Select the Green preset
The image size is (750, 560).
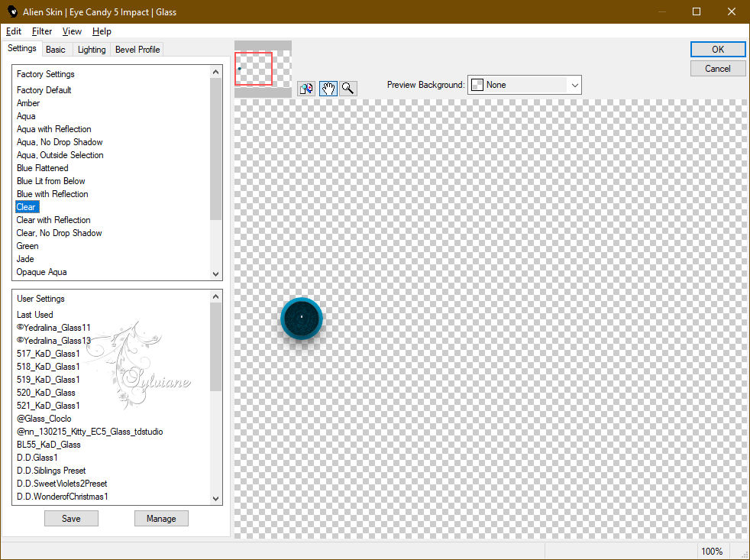click(x=27, y=245)
